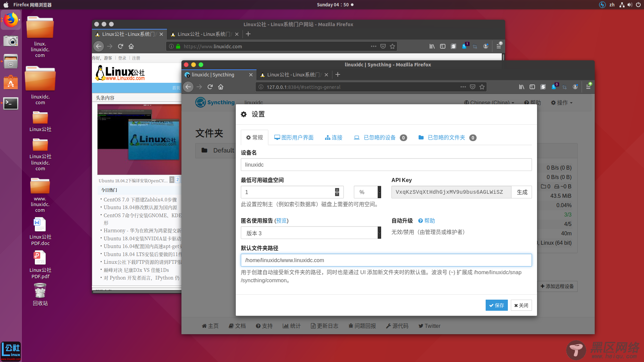
Task: Open Firefox from the Ubuntu dock
Action: 11,20
